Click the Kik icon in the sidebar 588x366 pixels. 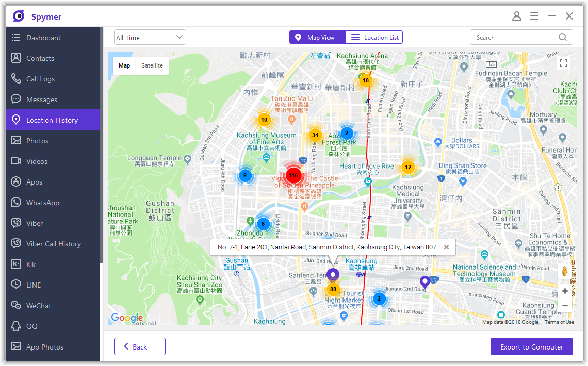[16, 264]
